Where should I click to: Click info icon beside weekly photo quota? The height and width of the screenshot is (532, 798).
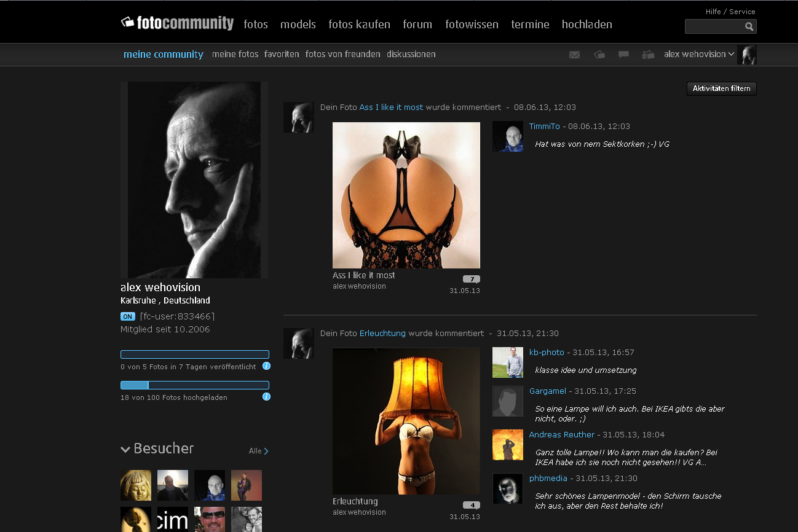point(266,366)
